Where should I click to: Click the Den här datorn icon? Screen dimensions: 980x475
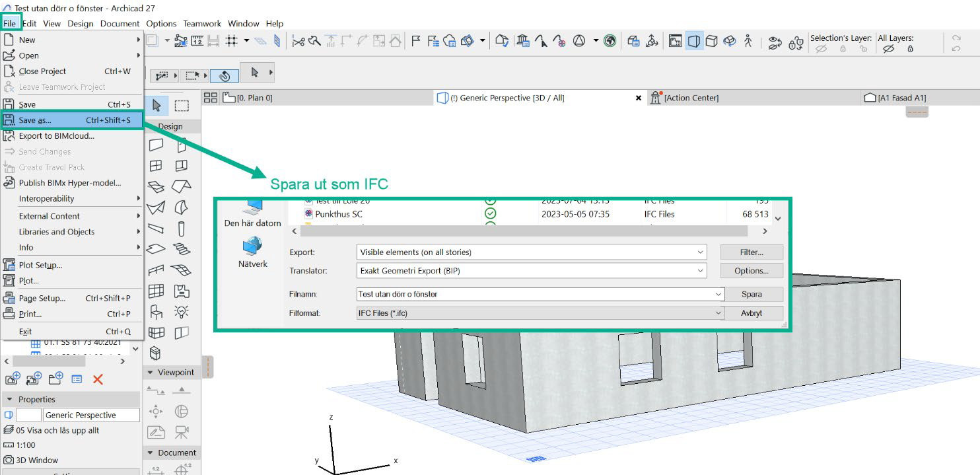click(x=252, y=213)
